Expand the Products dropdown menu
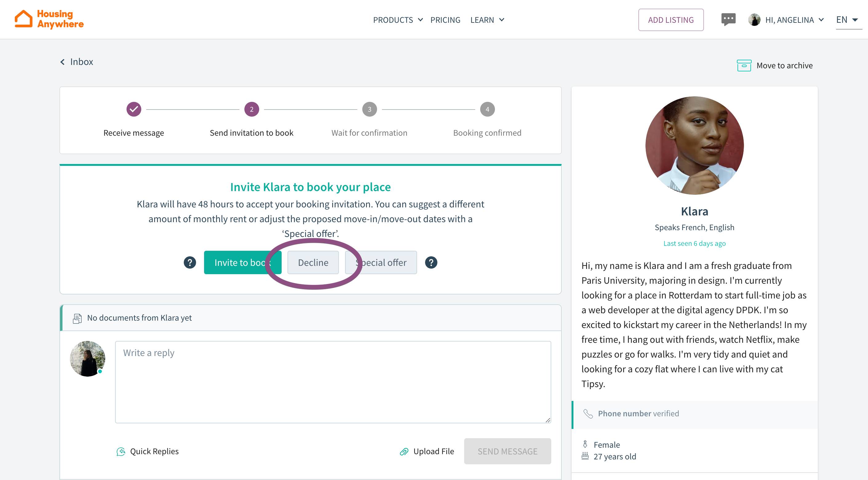This screenshot has width=868, height=480. 398,20
